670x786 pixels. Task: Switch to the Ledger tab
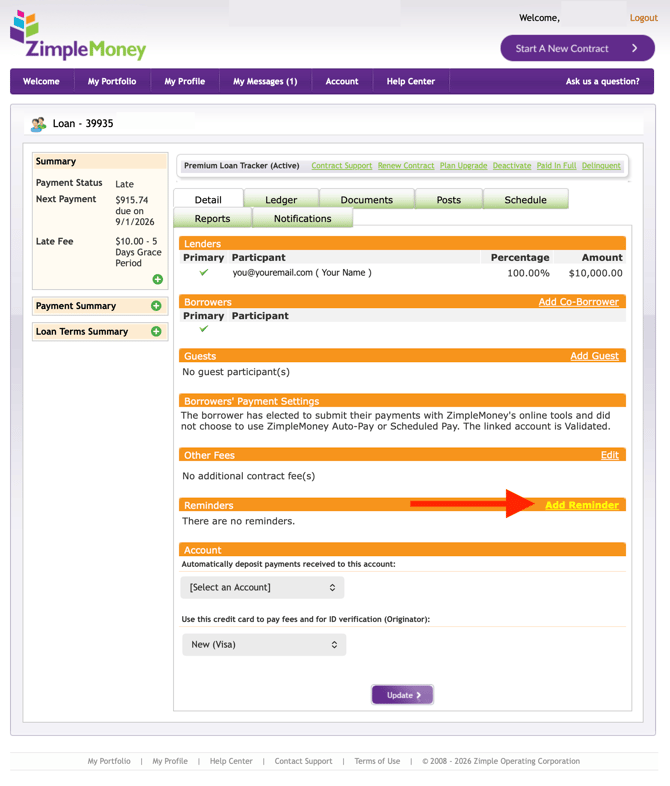click(x=281, y=200)
